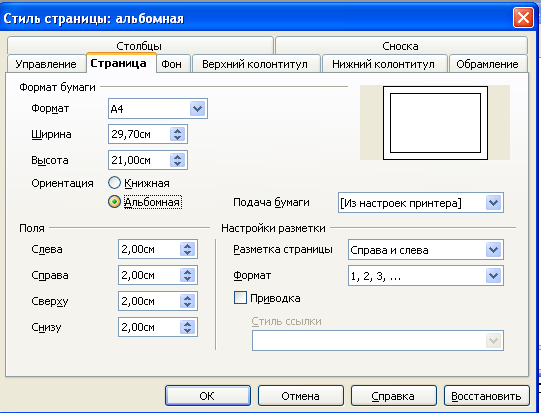Decrease the Снизу margin value
541x413 pixels.
point(188,331)
